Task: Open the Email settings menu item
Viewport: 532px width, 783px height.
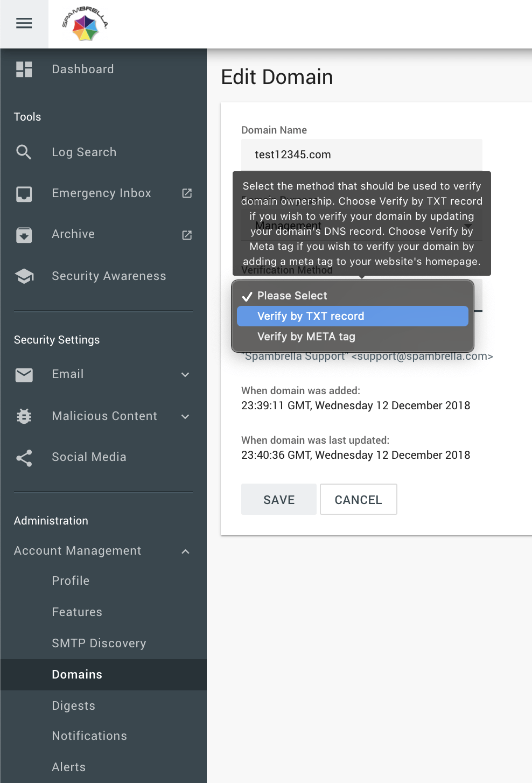Action: pyautogui.click(x=68, y=374)
